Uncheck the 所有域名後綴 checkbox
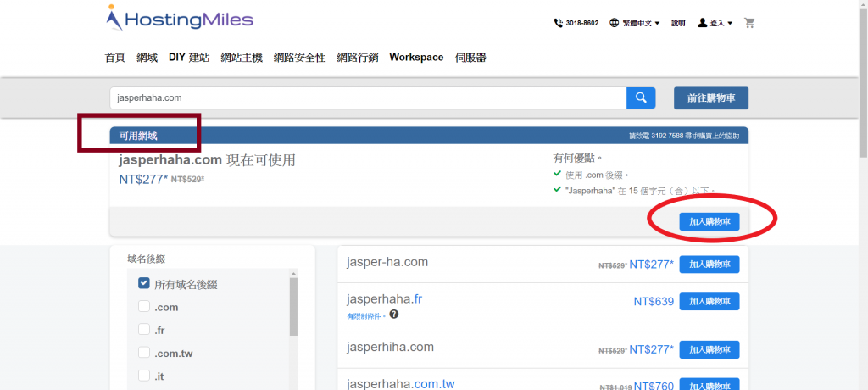868x390 pixels. pyautogui.click(x=144, y=284)
